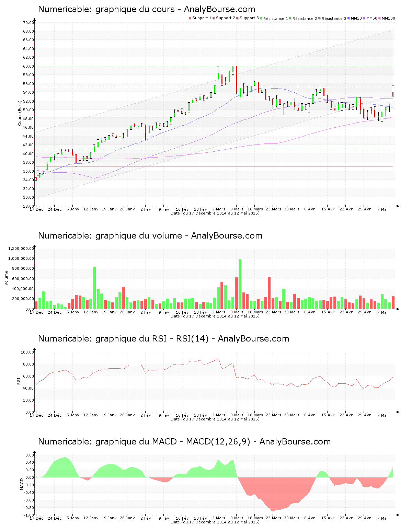Select the Résistance 2 legend label

point(305,19)
